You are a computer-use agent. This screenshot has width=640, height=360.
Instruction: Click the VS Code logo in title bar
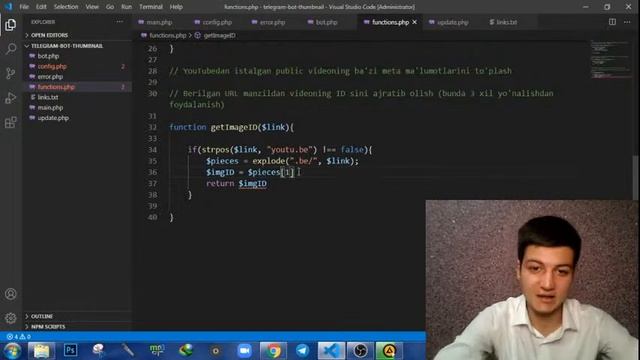pyautogui.click(x=8, y=7)
